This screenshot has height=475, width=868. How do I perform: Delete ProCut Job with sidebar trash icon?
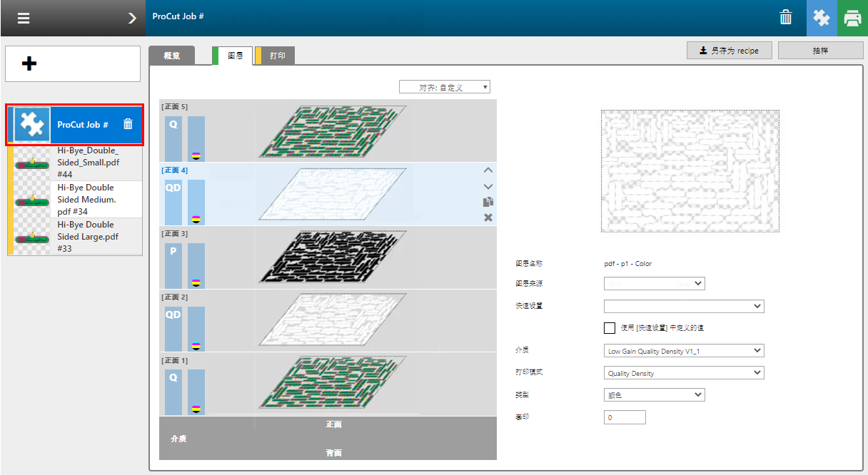point(128,124)
